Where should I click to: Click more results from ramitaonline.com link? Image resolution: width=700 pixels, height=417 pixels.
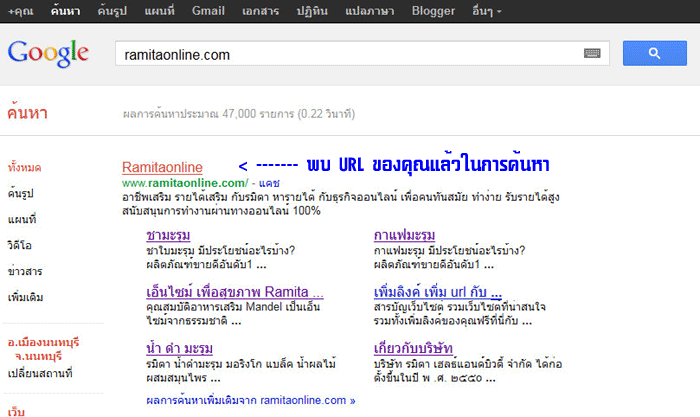click(x=251, y=400)
